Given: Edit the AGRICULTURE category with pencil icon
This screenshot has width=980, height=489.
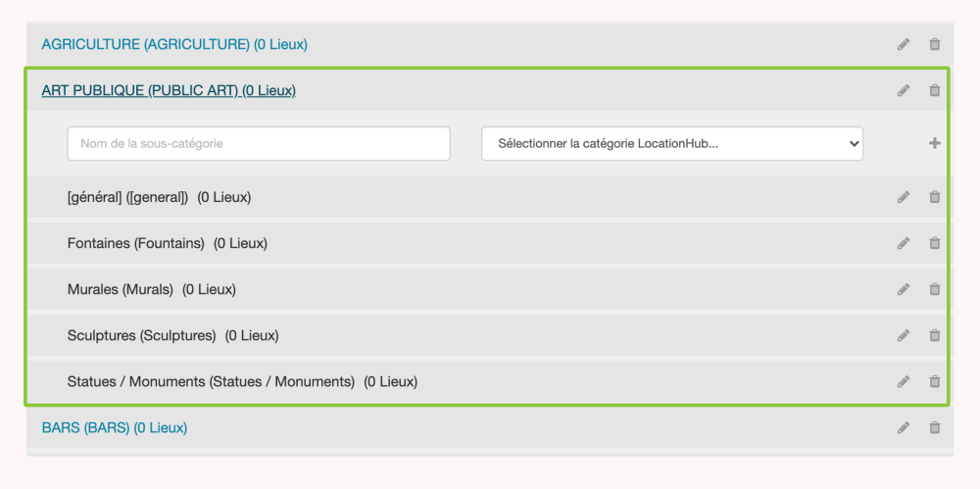Looking at the screenshot, I should pyautogui.click(x=903, y=44).
